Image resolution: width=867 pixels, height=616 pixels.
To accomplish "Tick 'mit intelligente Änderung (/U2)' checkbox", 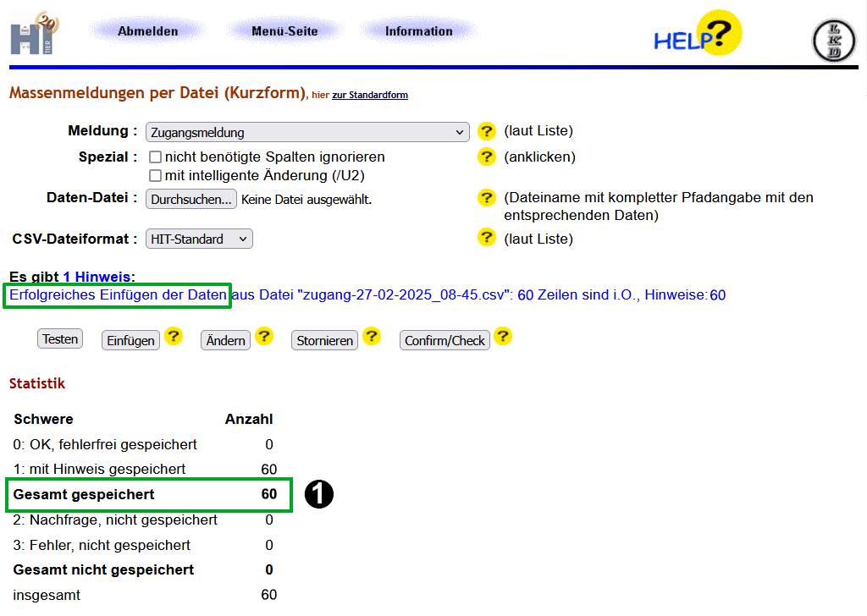I will (x=156, y=175).
